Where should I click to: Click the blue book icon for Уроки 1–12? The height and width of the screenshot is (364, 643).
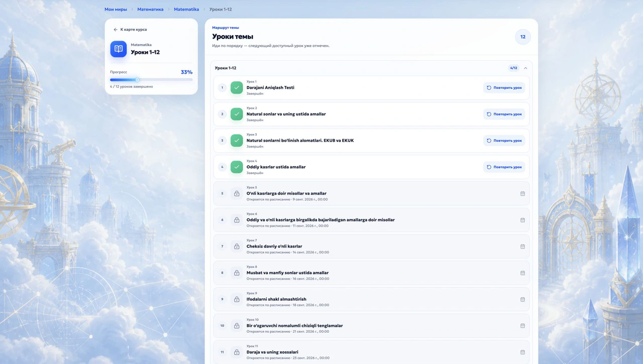[x=119, y=49]
